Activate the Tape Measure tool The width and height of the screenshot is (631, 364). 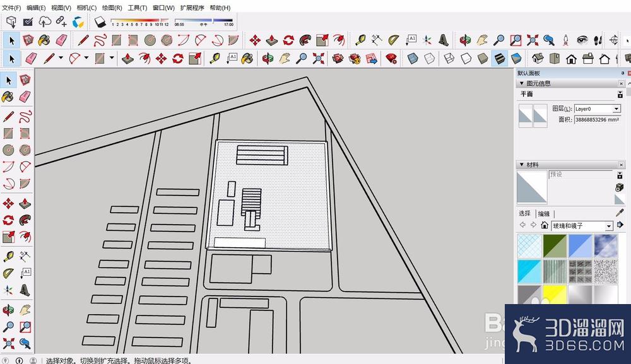point(8,255)
